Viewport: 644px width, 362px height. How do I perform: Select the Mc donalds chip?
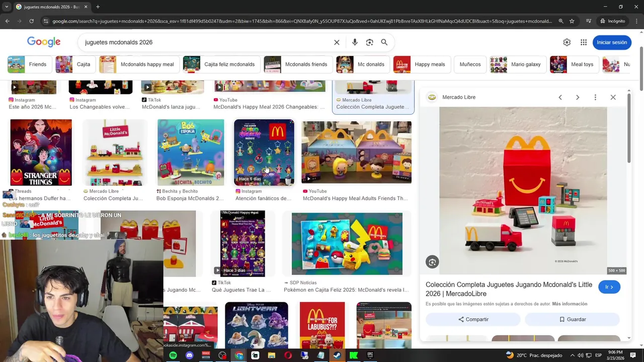pos(362,64)
